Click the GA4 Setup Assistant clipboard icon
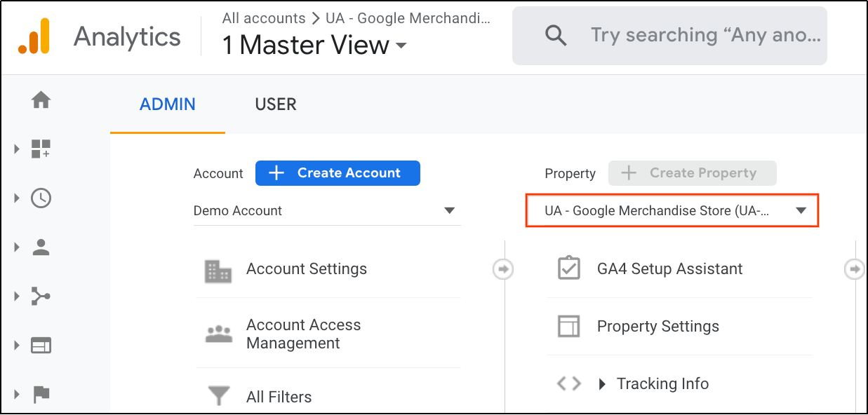This screenshot has width=868, height=415. [569, 268]
